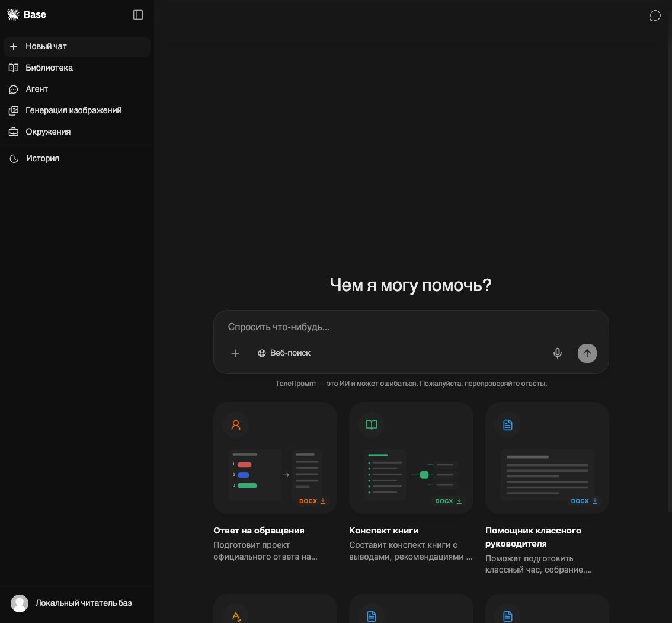
Task: Click the green DOCX download icon
Action: coord(459,501)
